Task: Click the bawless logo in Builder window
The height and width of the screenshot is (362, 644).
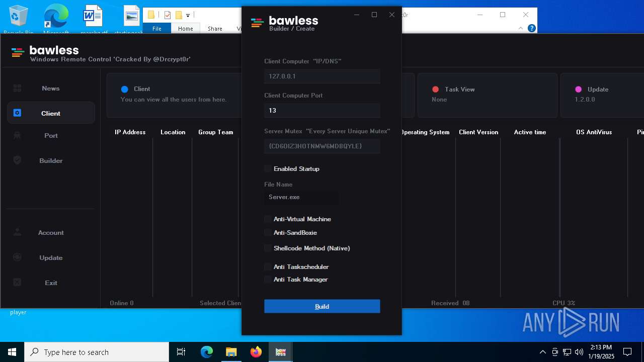Action: pyautogui.click(x=257, y=23)
